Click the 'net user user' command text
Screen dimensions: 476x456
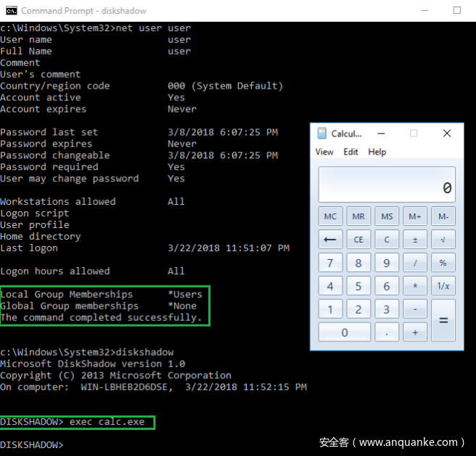click(153, 28)
